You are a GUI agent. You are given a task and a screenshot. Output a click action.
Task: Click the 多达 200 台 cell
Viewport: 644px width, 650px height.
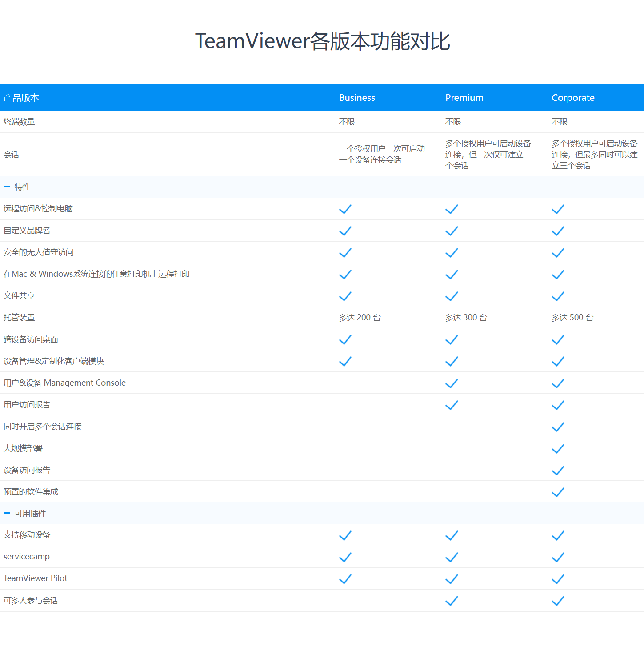(360, 318)
